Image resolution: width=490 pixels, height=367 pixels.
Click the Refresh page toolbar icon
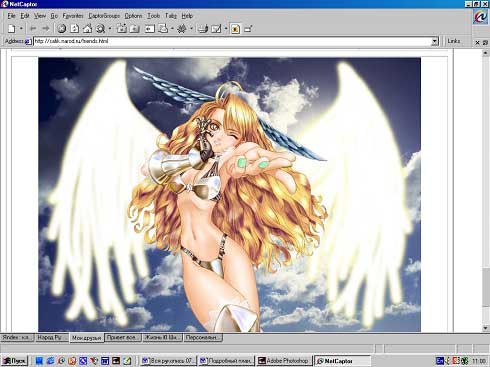tap(74, 29)
